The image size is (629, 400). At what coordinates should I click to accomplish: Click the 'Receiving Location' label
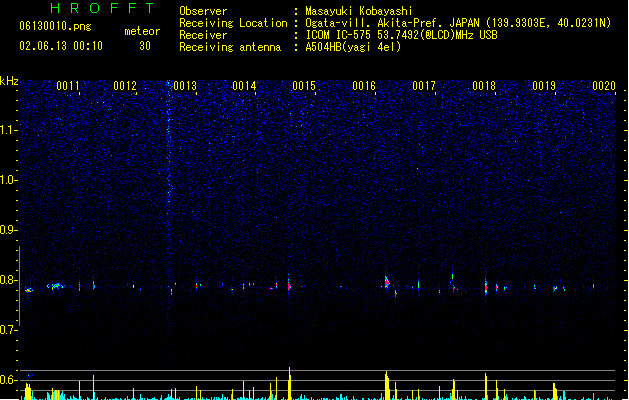click(x=233, y=23)
